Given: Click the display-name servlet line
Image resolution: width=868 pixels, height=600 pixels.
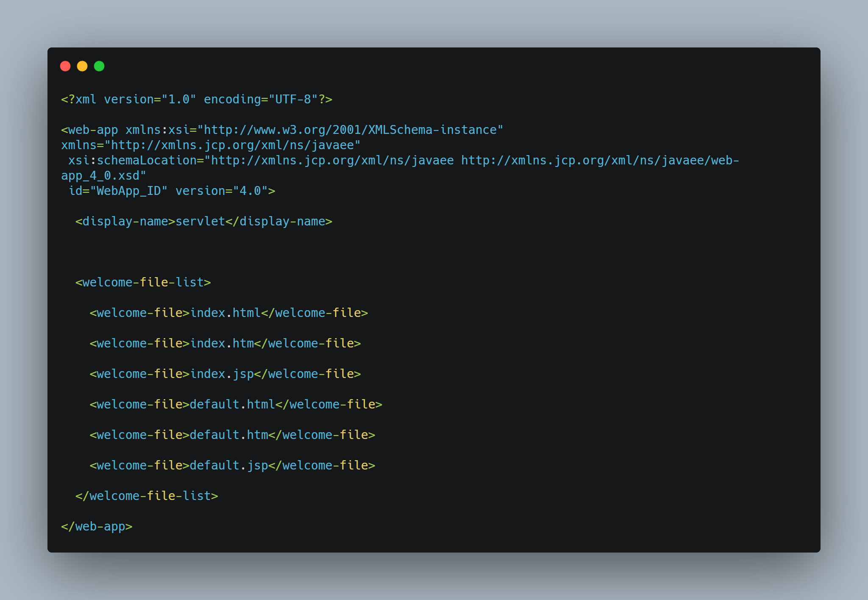Looking at the screenshot, I should tap(203, 222).
